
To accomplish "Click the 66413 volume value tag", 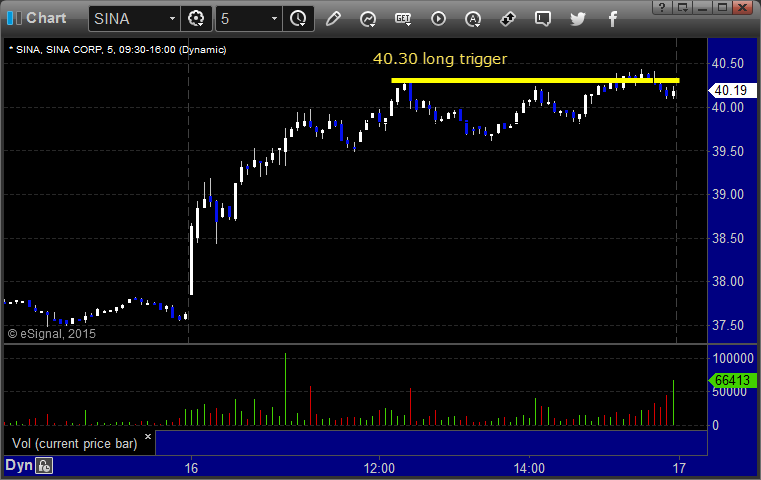I will pos(732,380).
